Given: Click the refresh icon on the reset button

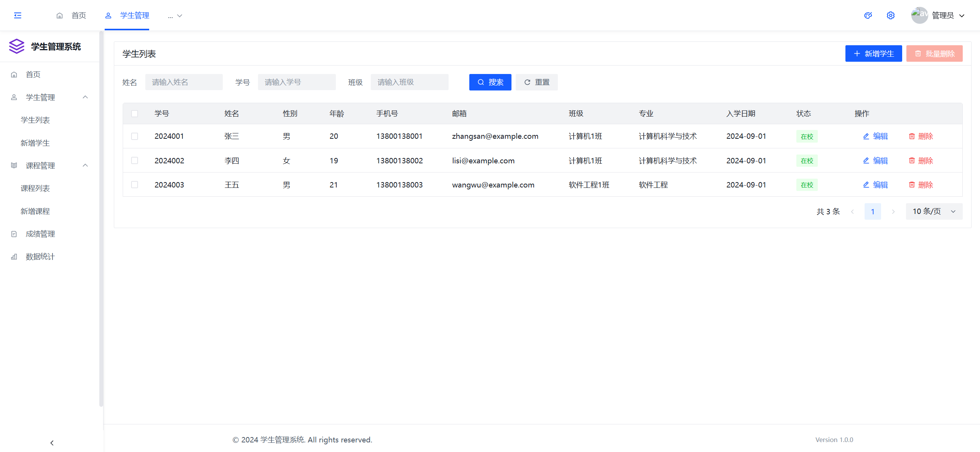Looking at the screenshot, I should tap(528, 82).
